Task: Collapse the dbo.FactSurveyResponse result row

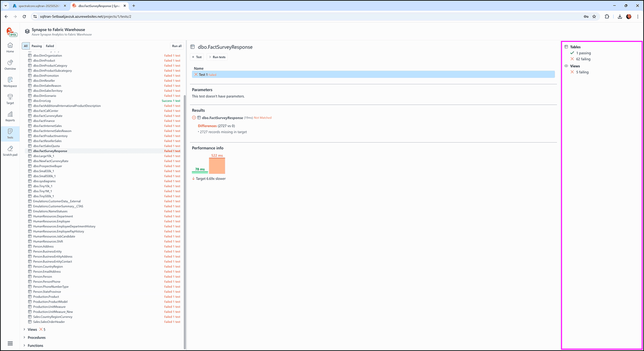Action: click(x=194, y=118)
